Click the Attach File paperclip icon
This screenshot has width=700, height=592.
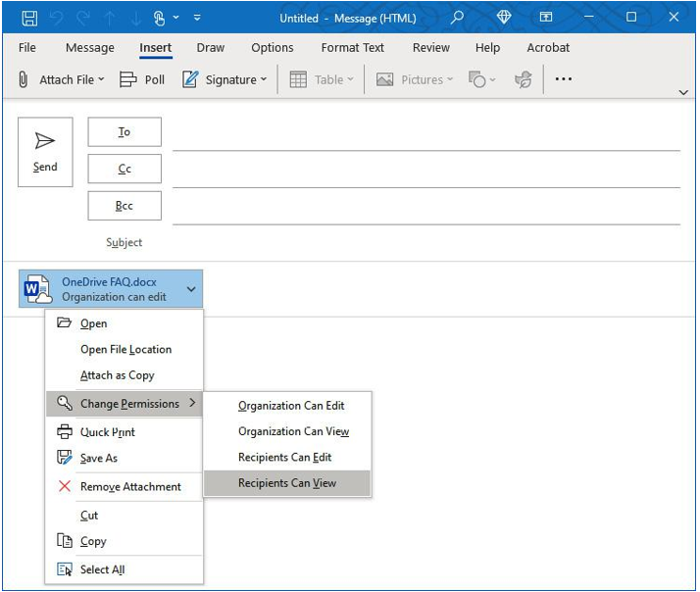click(24, 79)
